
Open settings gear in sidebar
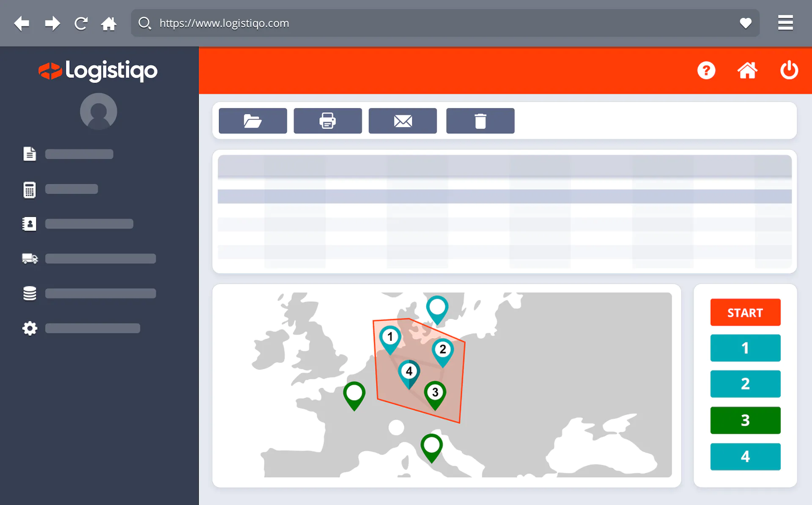(x=30, y=328)
